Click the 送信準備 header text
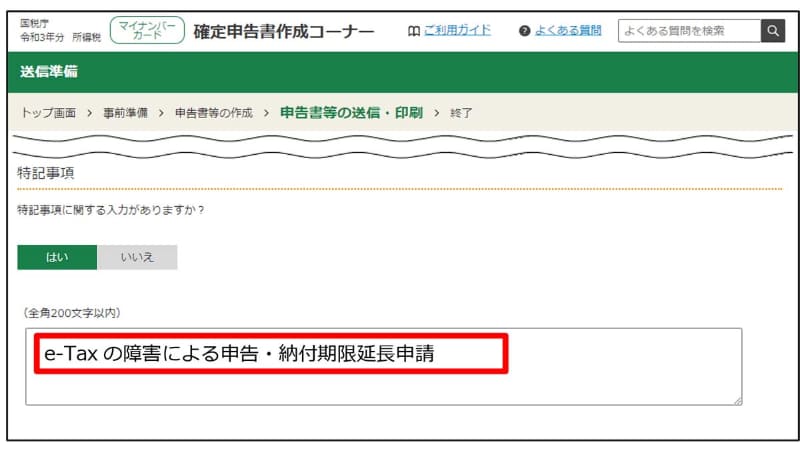800x449 pixels. 49,71
